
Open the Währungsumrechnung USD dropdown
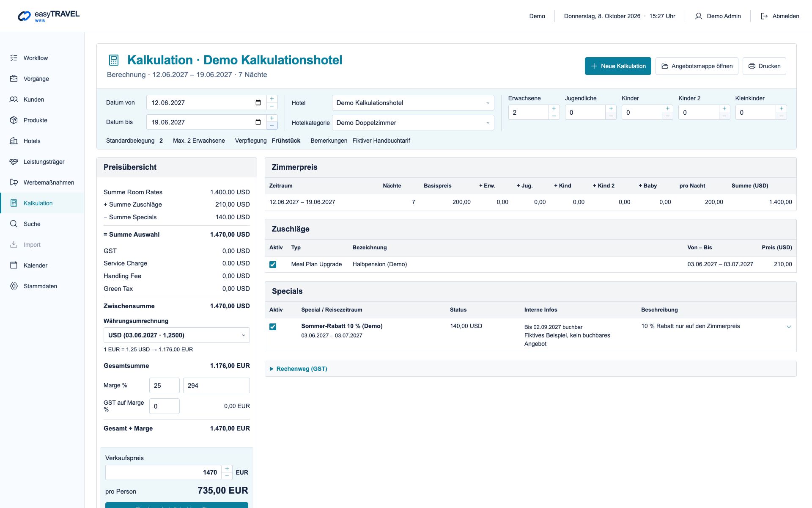[x=177, y=335]
